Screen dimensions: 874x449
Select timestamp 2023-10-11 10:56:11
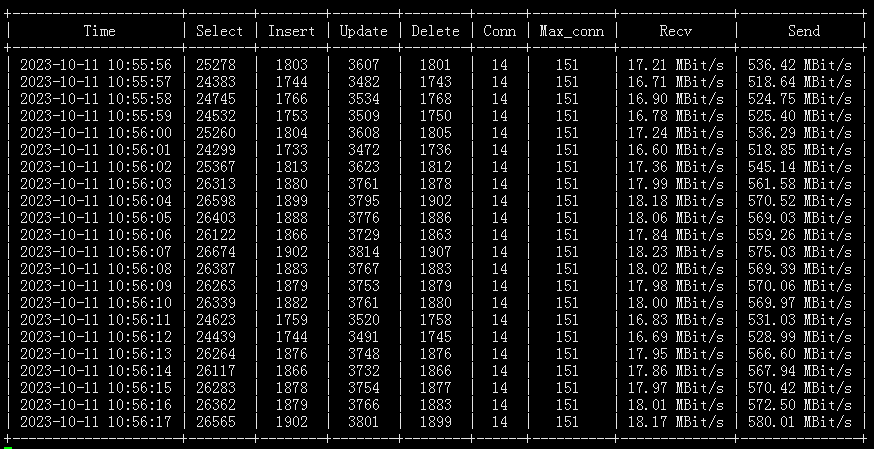tap(96, 320)
